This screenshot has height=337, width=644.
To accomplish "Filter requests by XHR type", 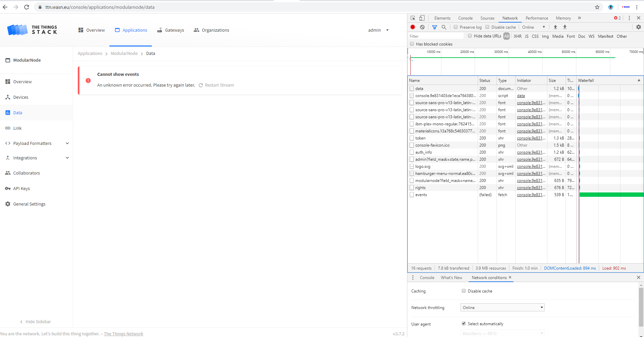I will [x=517, y=36].
